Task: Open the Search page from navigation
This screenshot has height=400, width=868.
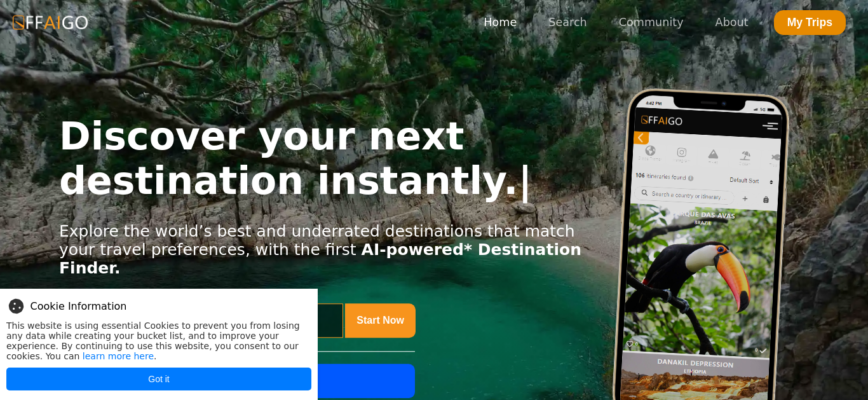Action: pyautogui.click(x=567, y=22)
